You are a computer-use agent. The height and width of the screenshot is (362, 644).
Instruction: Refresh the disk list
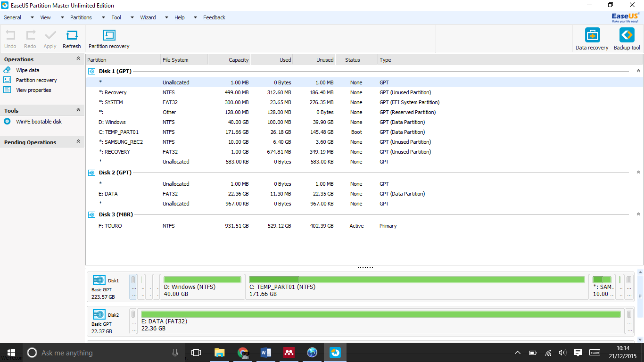72,39
